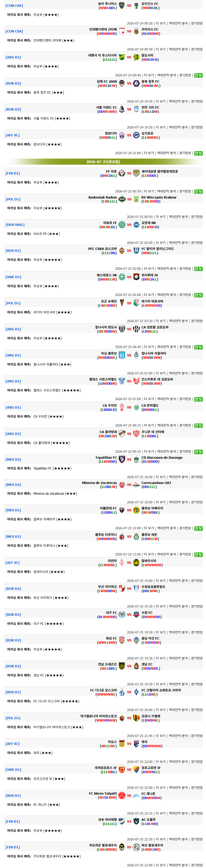Open the [CON CSA] league link for Boca match

14,5
